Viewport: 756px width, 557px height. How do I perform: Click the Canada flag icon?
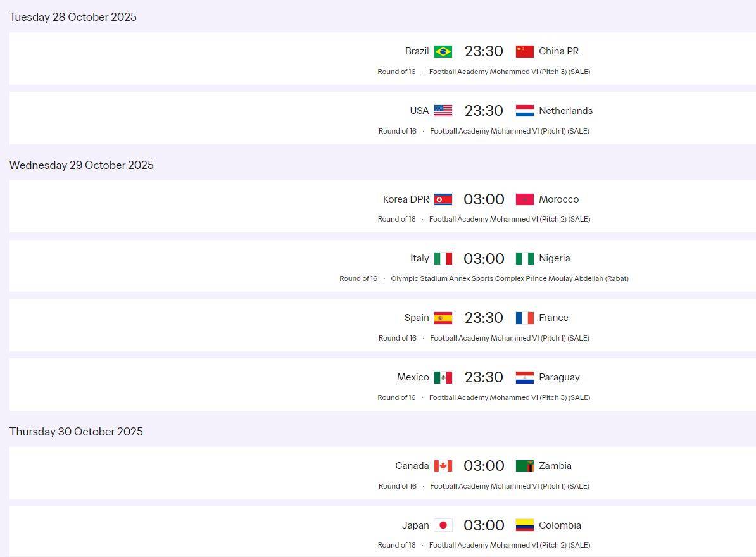pyautogui.click(x=443, y=466)
